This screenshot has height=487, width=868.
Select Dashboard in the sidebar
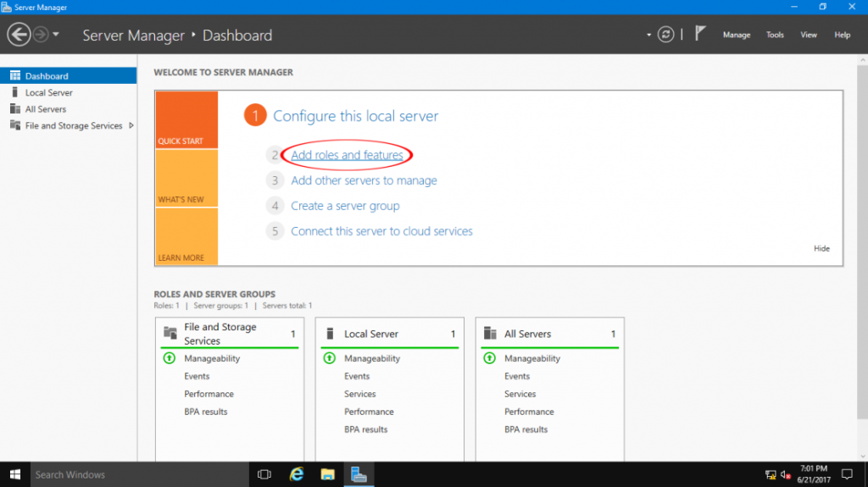click(x=69, y=76)
